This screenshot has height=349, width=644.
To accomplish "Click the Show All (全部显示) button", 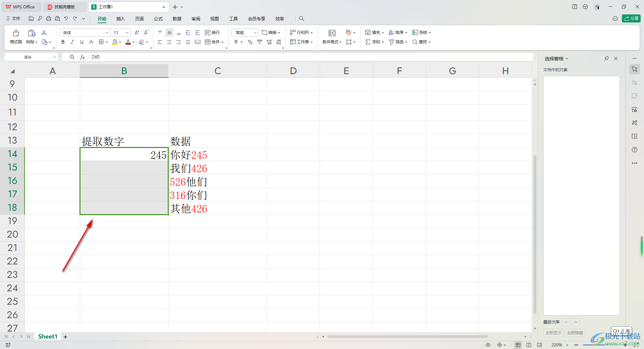I will pyautogui.click(x=553, y=333).
